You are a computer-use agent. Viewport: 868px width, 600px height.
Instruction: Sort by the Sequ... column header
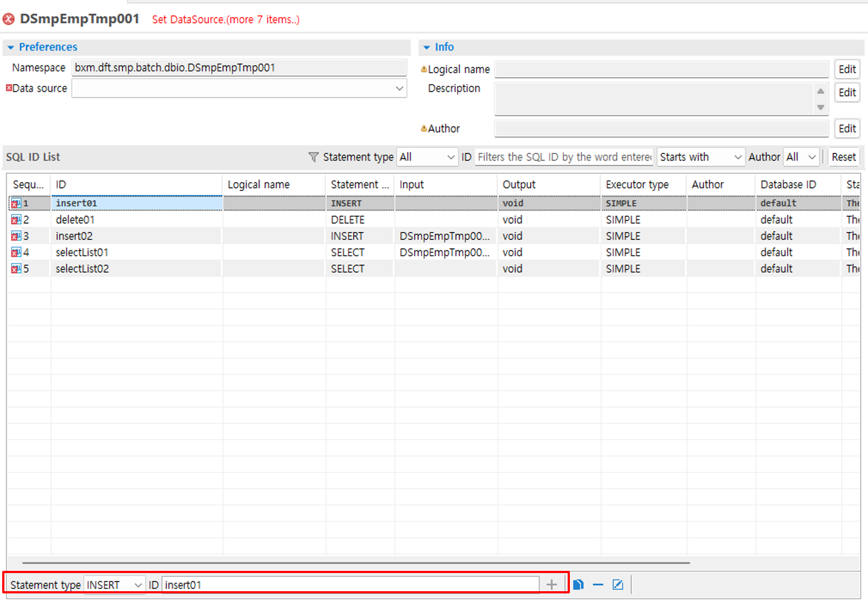[x=29, y=185]
